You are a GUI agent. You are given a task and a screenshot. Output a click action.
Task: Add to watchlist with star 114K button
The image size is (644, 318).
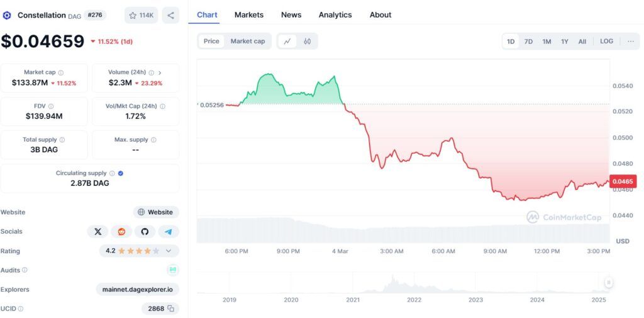coord(141,16)
